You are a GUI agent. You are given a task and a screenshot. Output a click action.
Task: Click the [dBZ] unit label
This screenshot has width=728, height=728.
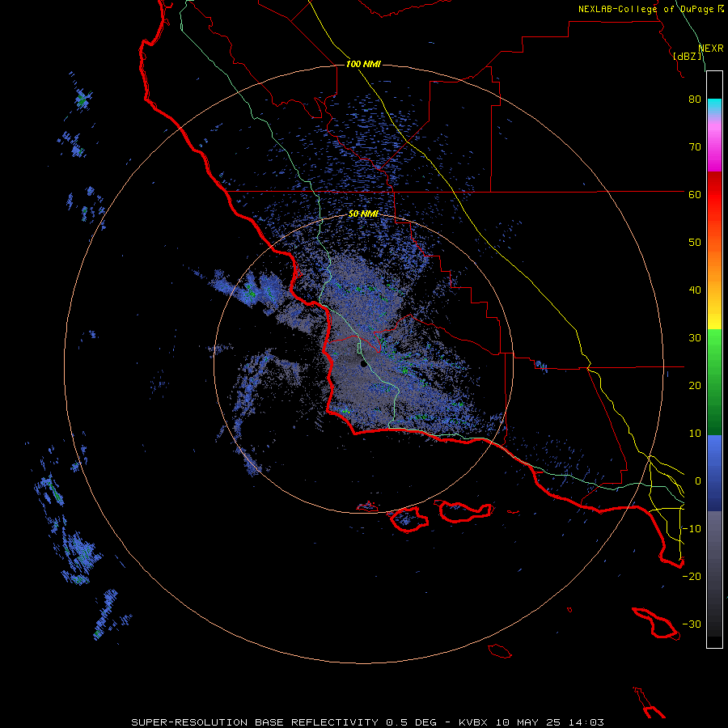(688, 56)
